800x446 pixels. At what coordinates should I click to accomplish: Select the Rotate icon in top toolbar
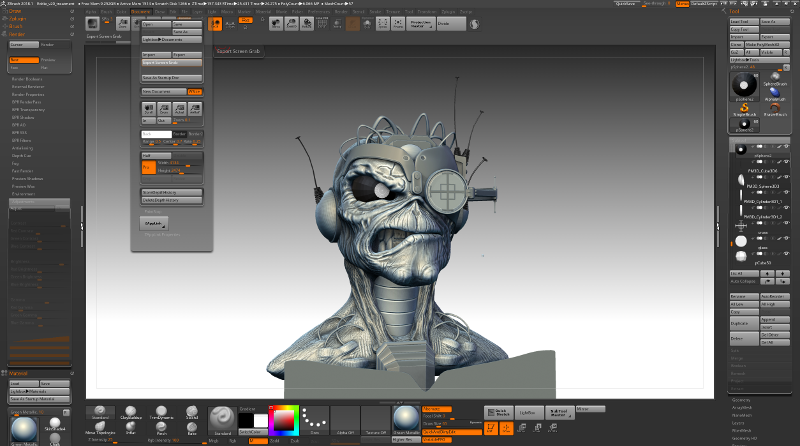tap(307, 23)
